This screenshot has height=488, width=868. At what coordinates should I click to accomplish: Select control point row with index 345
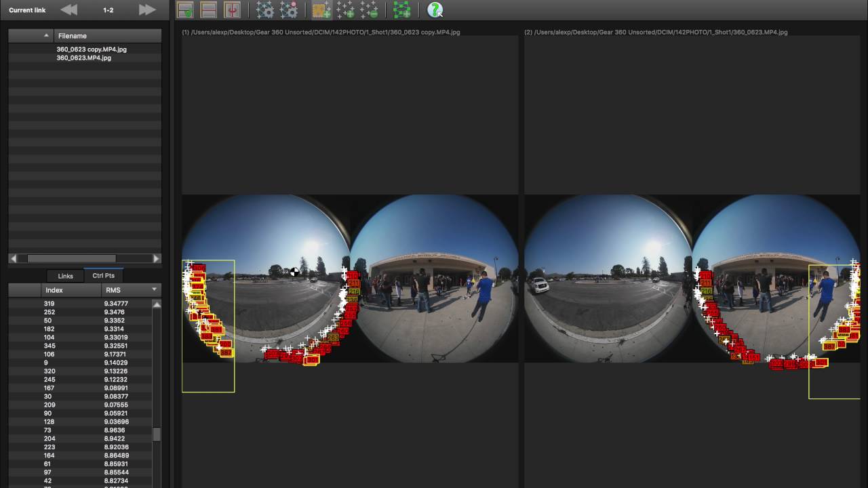pos(80,346)
